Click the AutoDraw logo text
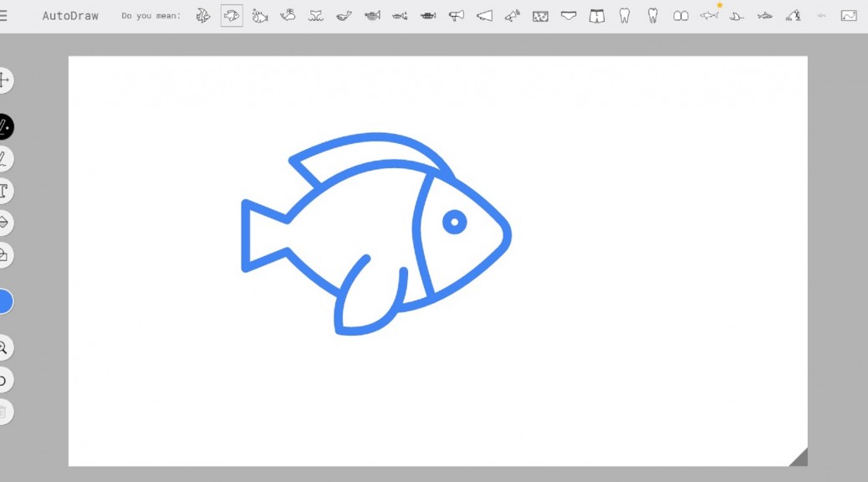 tap(70, 14)
